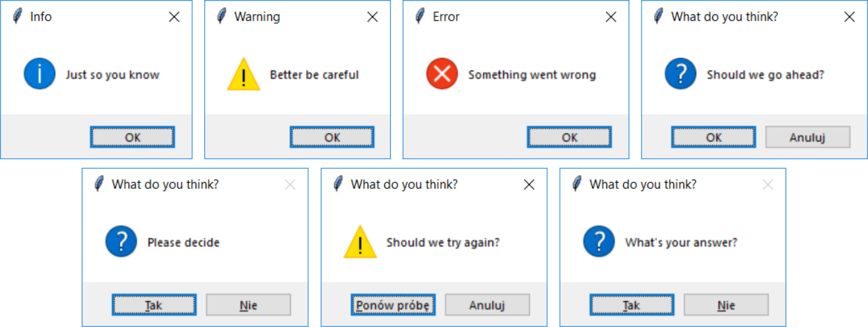Answer Tak to 'What's your answer?'
The width and height of the screenshot is (868, 327).
631,304
